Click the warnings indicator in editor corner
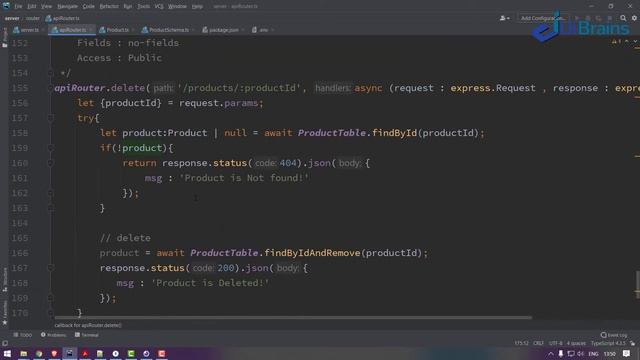 click(x=617, y=41)
